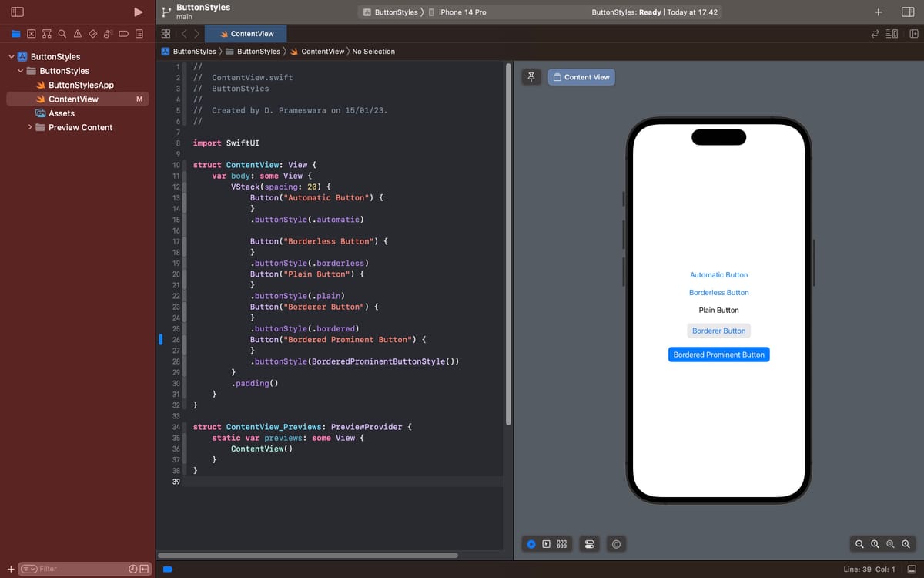
Task: Toggle the navigator sidebar button
Action: pos(17,12)
